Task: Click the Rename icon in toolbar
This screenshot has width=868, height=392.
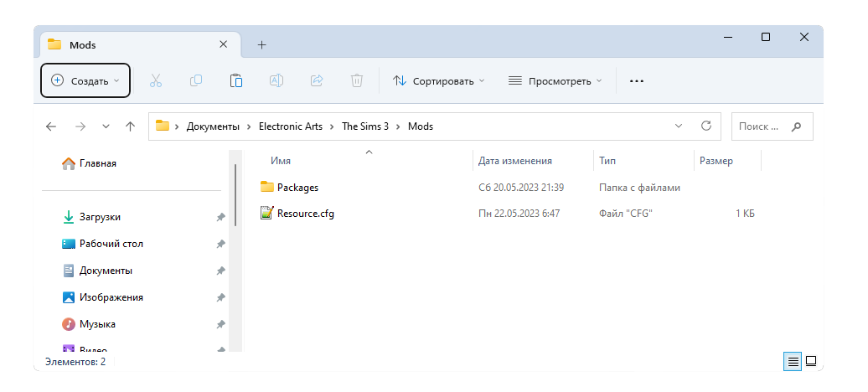Action: [x=276, y=80]
